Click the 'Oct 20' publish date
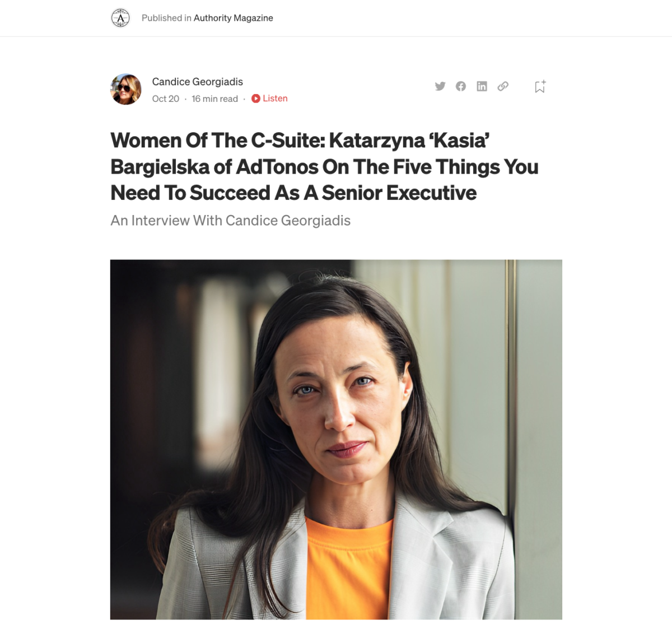Screen dimensions: 672x629 click(166, 99)
